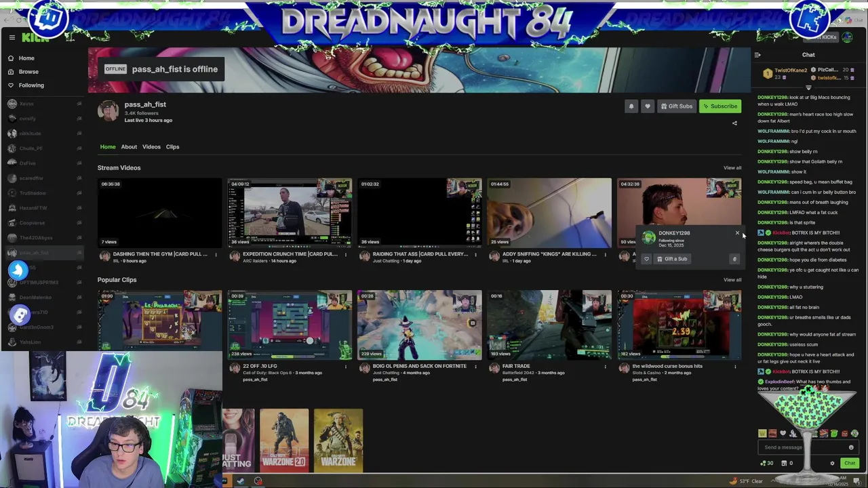View all Stream Videos
The width and height of the screenshot is (868, 488).
click(732, 168)
